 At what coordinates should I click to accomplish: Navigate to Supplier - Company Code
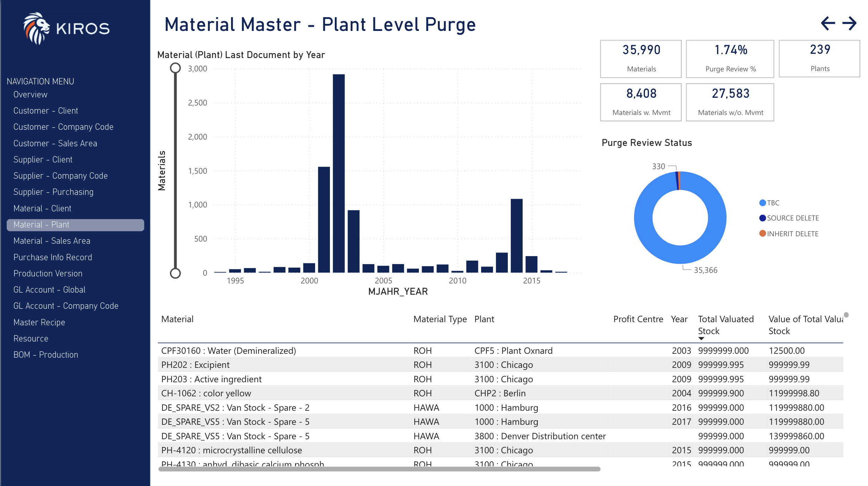(60, 176)
